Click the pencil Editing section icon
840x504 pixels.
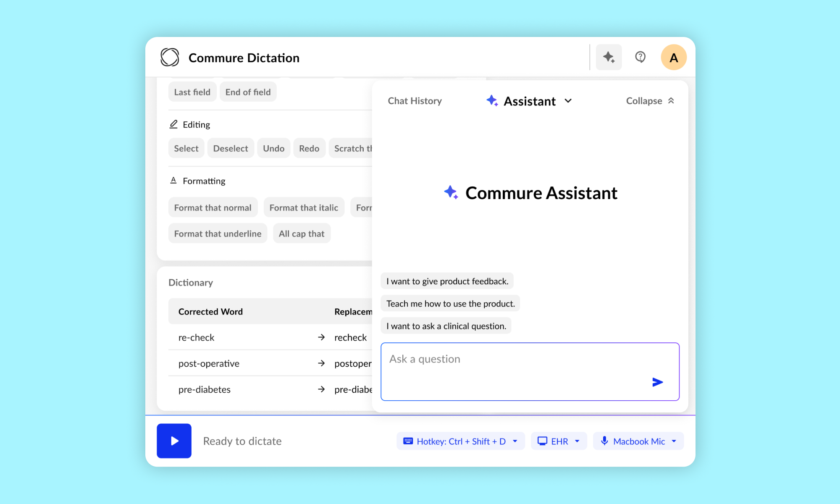pyautogui.click(x=173, y=124)
